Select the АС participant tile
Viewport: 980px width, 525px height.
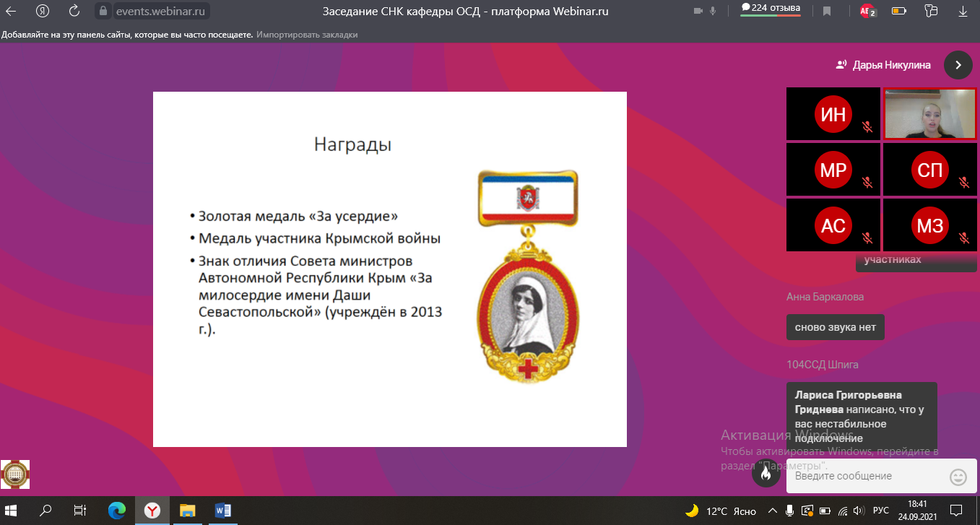click(833, 225)
